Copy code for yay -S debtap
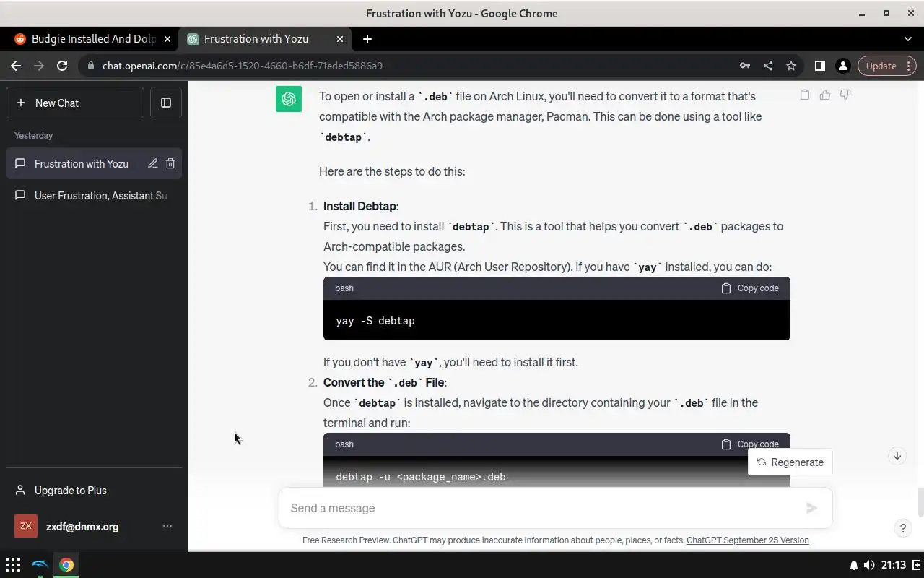The width and height of the screenshot is (924, 578). click(x=750, y=288)
